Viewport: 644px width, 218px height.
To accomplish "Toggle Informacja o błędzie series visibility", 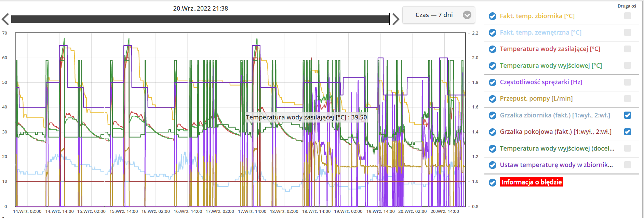I will click(493, 182).
